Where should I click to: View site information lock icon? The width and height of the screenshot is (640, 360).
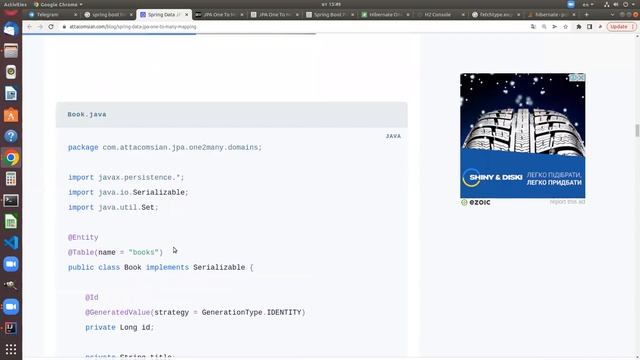click(64, 27)
